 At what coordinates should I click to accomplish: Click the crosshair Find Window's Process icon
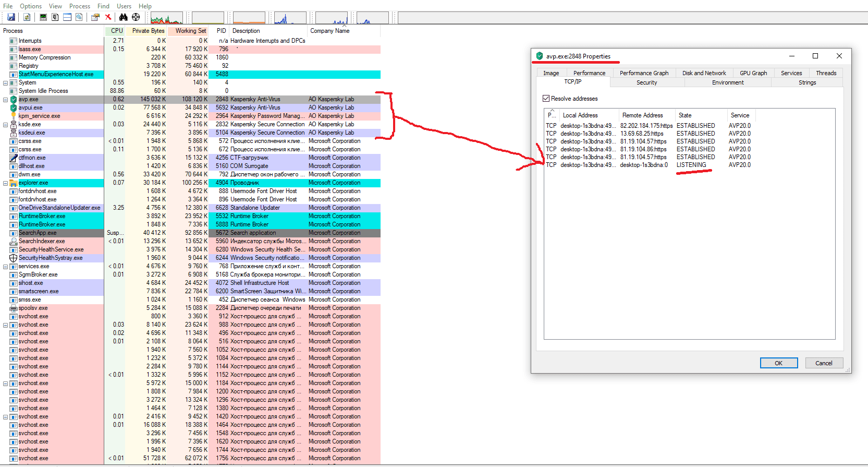pos(136,17)
